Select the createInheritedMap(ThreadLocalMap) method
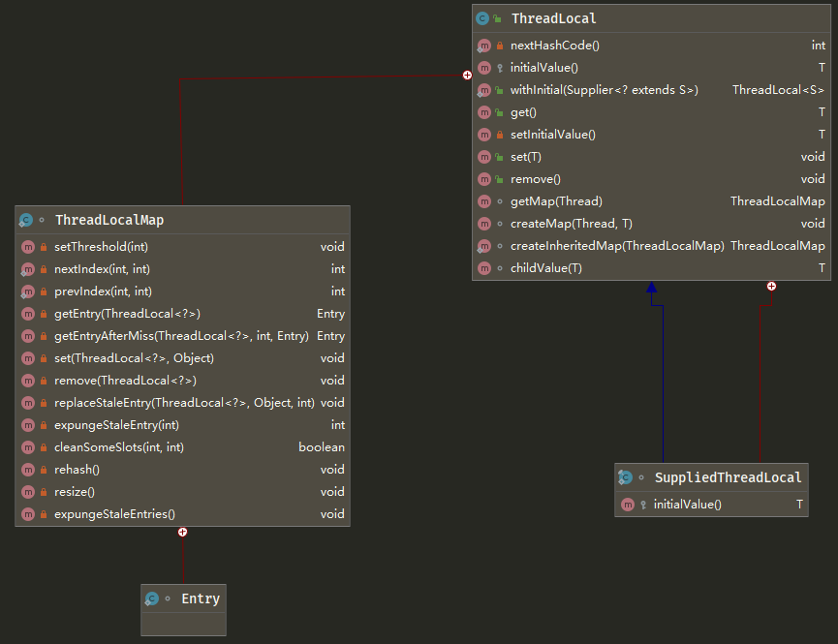838x644 pixels. (x=617, y=246)
